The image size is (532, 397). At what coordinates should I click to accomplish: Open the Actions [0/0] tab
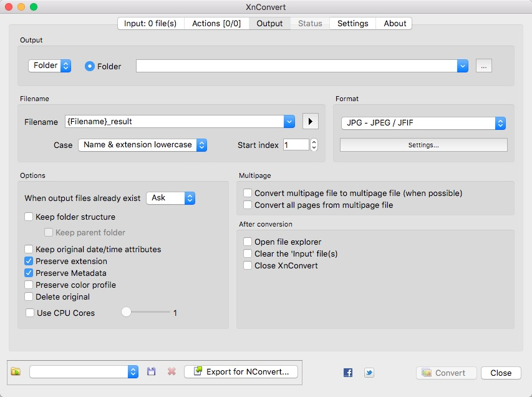pyautogui.click(x=215, y=23)
